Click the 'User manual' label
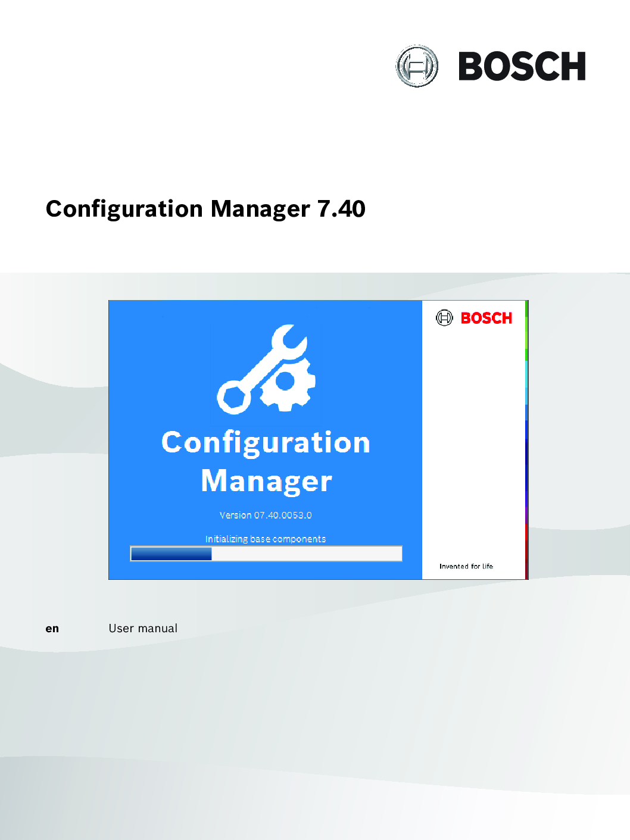The image size is (630, 840). 143,628
